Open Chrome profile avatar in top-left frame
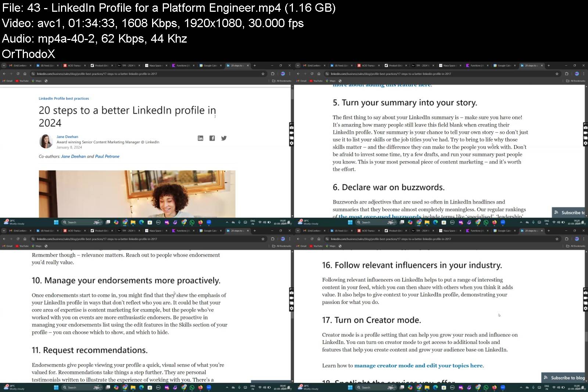The width and height of the screenshot is (588, 392). pos(283,74)
